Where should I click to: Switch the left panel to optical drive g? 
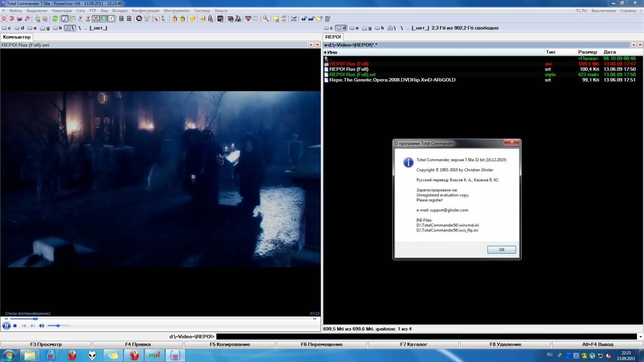[x=45, y=28]
